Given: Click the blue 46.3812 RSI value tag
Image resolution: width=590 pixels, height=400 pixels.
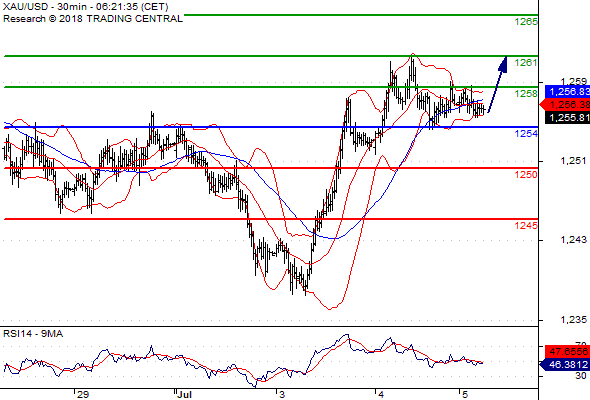Looking at the screenshot, I should [565, 364].
